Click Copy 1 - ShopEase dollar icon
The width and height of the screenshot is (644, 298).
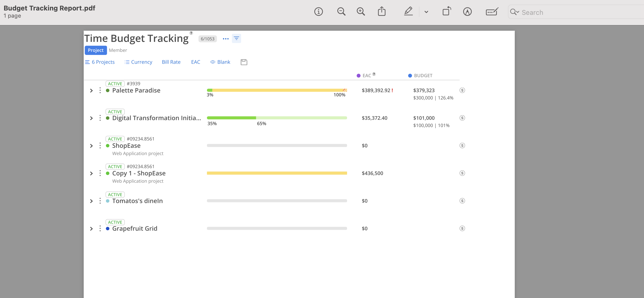click(462, 173)
